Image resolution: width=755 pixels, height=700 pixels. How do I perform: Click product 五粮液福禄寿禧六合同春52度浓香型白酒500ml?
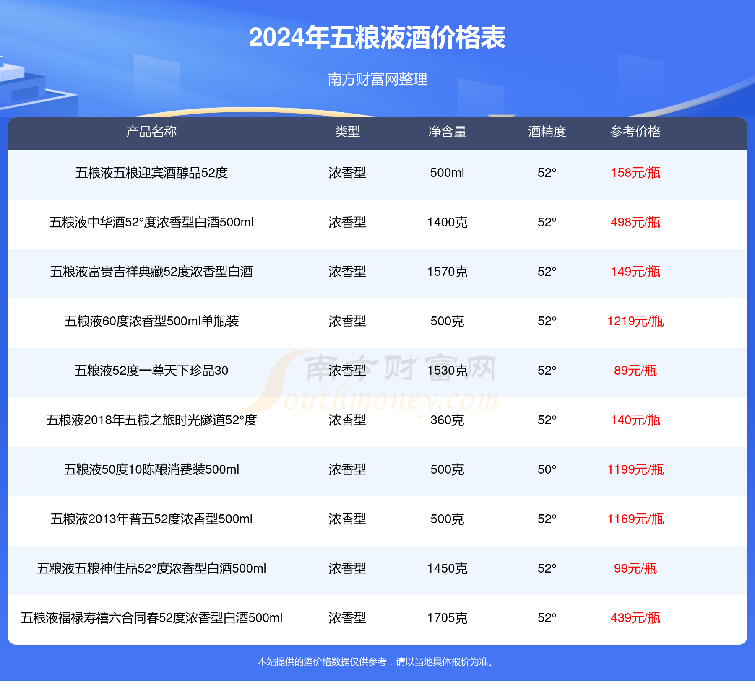tap(151, 618)
